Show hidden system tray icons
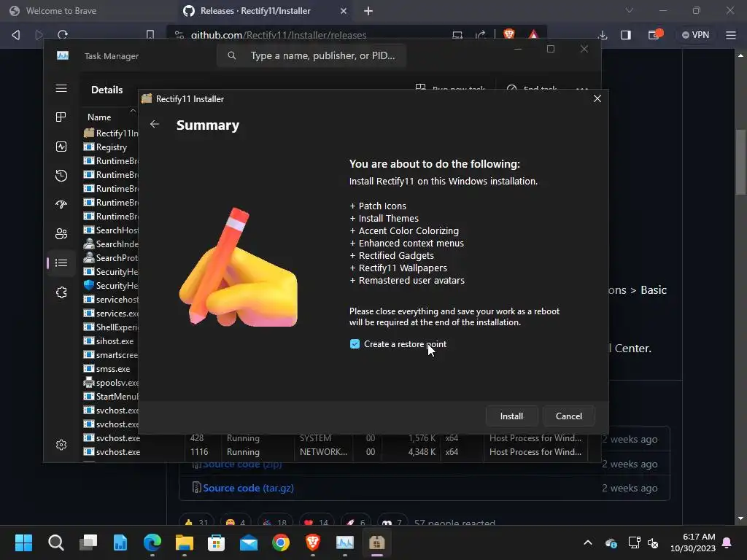The width and height of the screenshot is (747, 560). coord(588,542)
